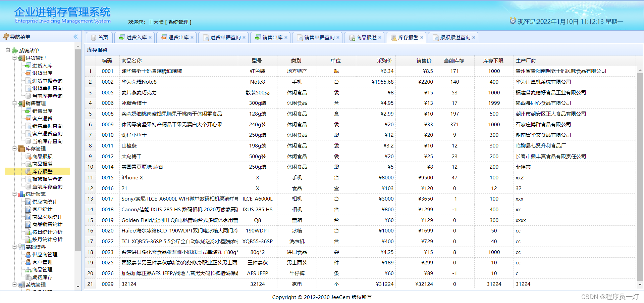Click the clock icon beside the date

tap(513, 21)
